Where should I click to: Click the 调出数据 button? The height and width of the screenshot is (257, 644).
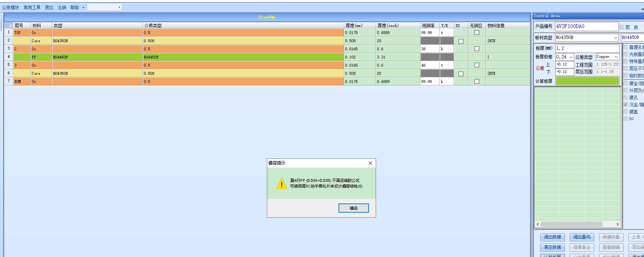point(552,237)
